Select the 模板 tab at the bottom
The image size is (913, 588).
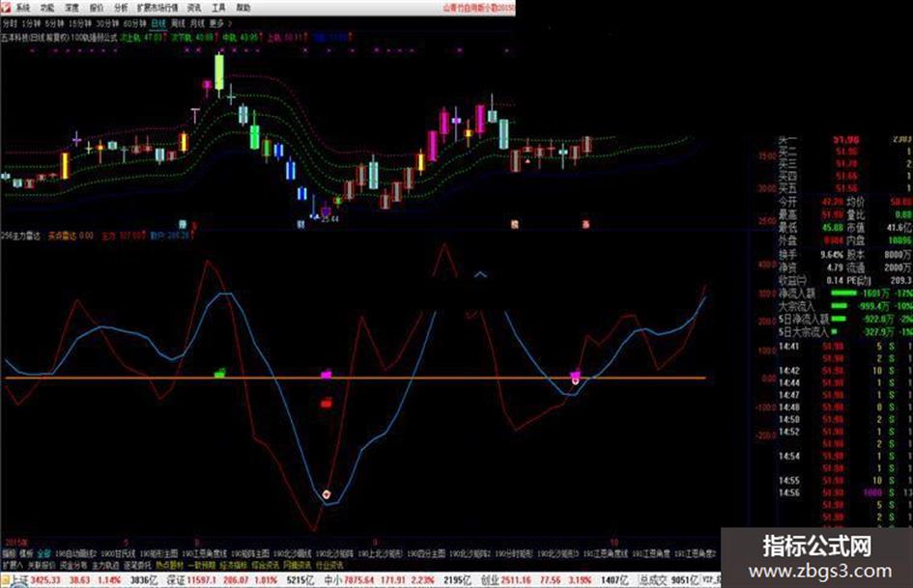point(27,553)
